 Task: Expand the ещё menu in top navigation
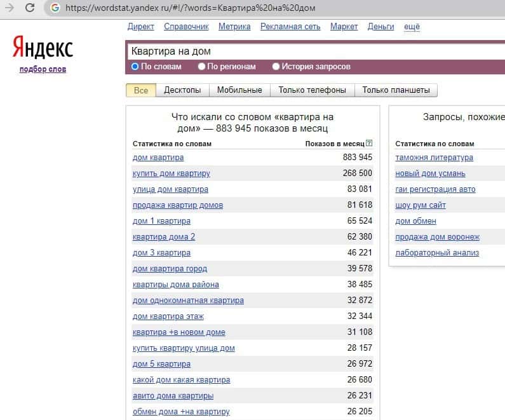coord(412,27)
